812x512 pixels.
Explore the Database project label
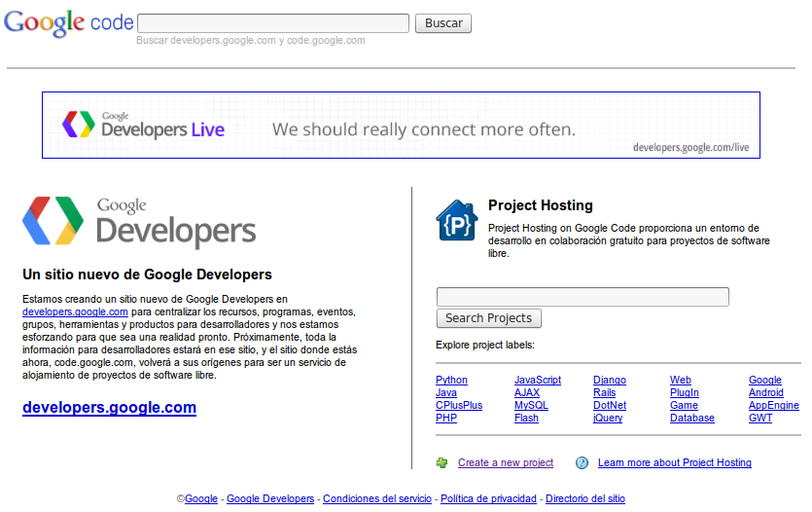click(691, 418)
